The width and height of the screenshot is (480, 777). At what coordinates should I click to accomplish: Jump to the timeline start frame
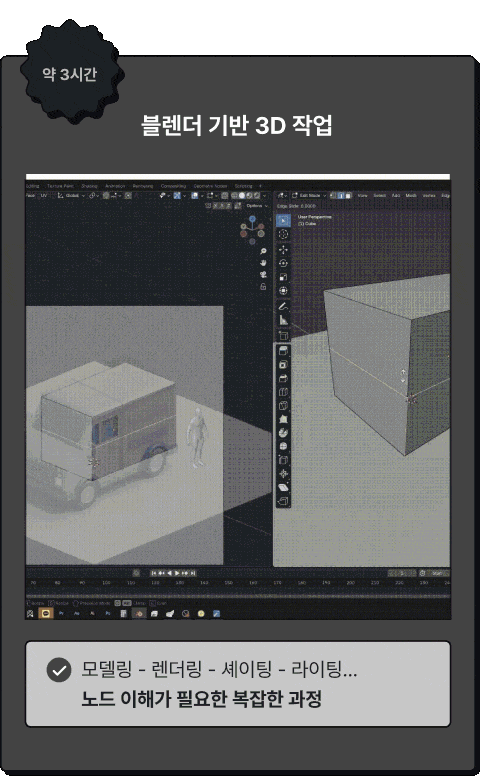[x=154, y=573]
